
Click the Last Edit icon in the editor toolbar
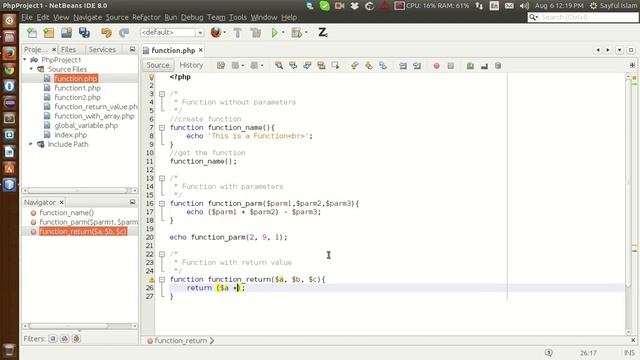pyautogui.click(x=221, y=66)
